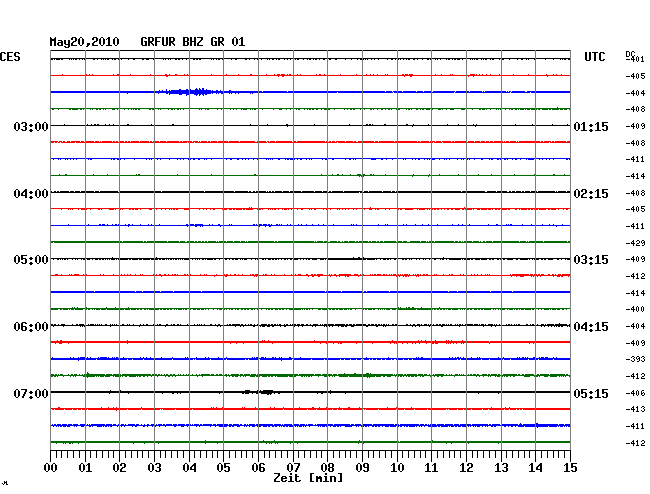Click minute label 13 on the time axis
This screenshot has width=650, height=494.
click(x=501, y=468)
